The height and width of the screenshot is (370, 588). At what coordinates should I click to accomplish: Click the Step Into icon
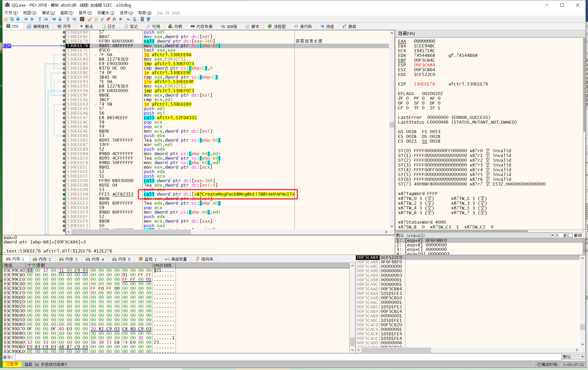(x=40, y=19)
